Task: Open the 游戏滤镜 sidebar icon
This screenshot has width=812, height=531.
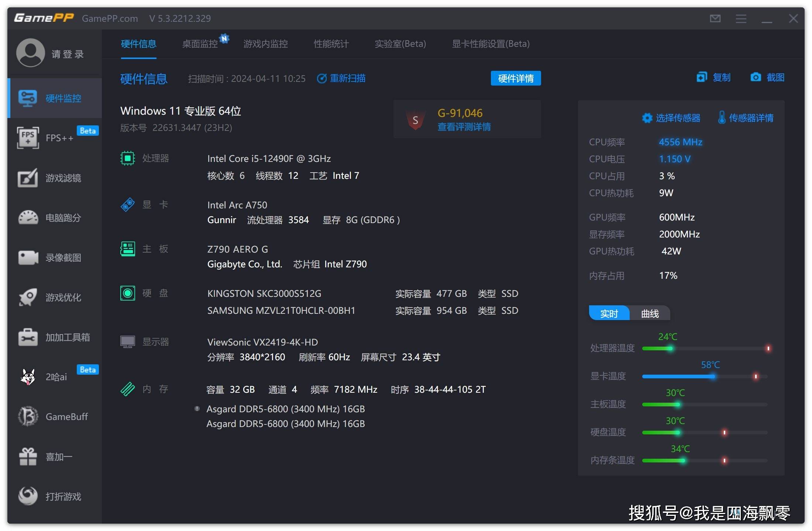Action: [28, 178]
